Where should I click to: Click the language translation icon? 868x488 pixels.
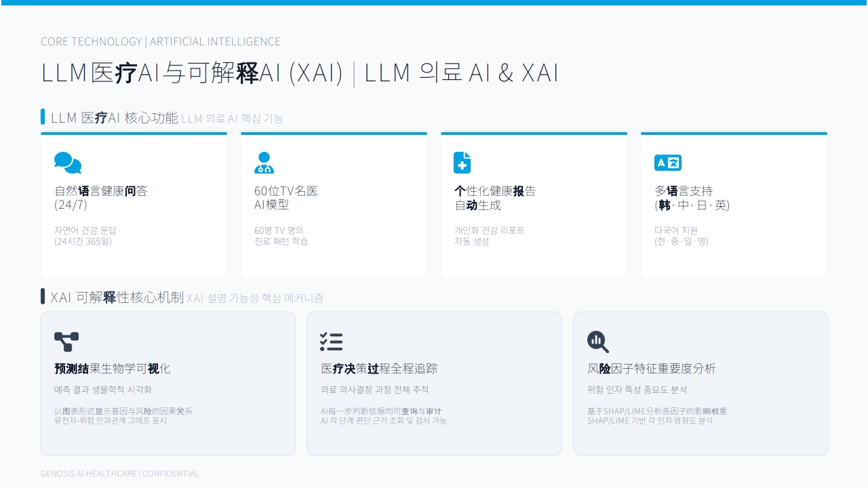click(668, 163)
